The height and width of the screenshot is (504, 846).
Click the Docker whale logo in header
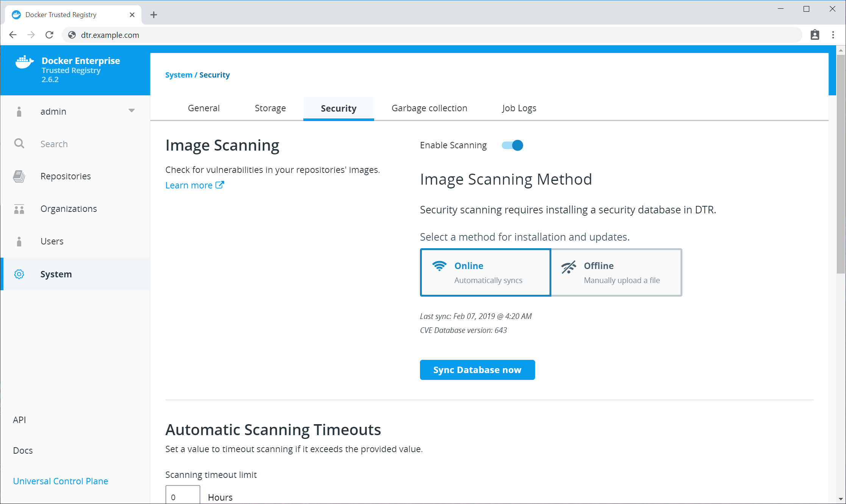tap(24, 62)
